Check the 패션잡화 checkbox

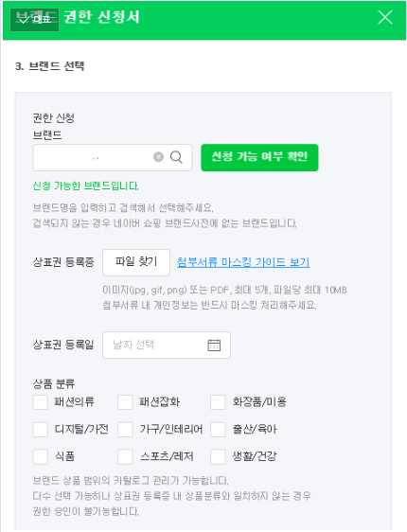125,402
